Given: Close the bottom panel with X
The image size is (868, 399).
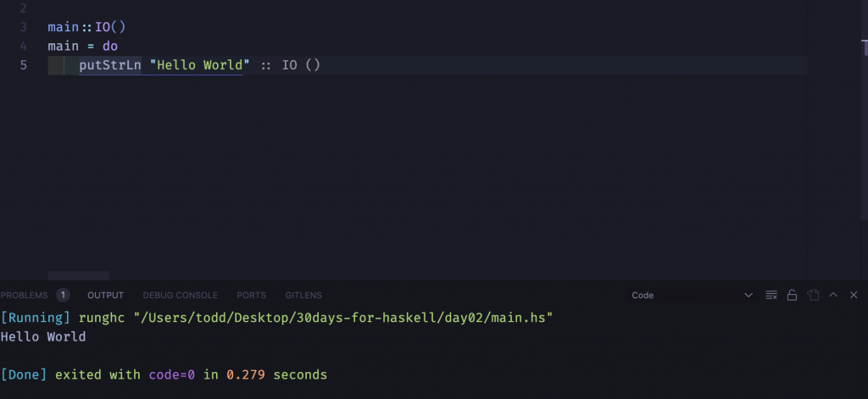Looking at the screenshot, I should tap(854, 295).
